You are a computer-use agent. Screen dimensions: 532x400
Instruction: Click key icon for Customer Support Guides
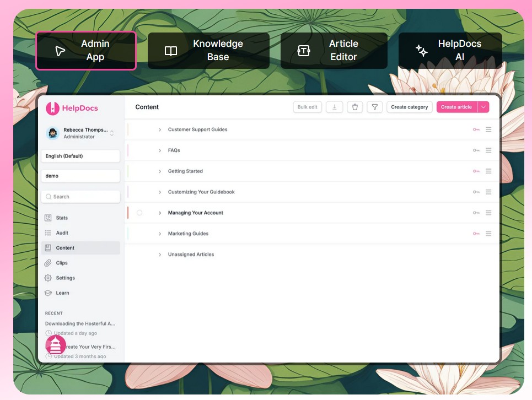[x=476, y=129]
